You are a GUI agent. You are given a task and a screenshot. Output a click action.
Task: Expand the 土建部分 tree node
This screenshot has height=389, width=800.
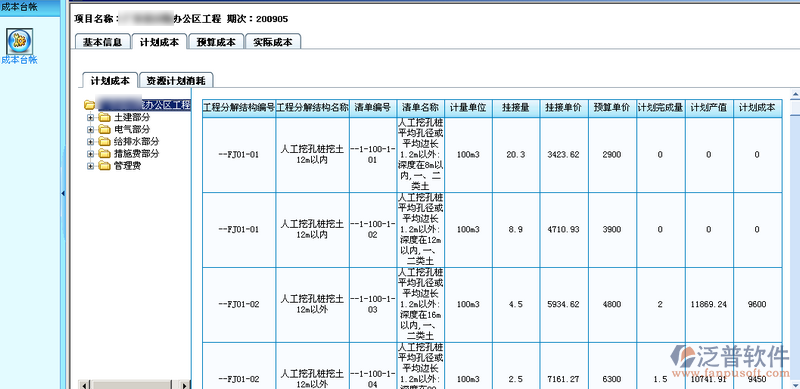90,117
